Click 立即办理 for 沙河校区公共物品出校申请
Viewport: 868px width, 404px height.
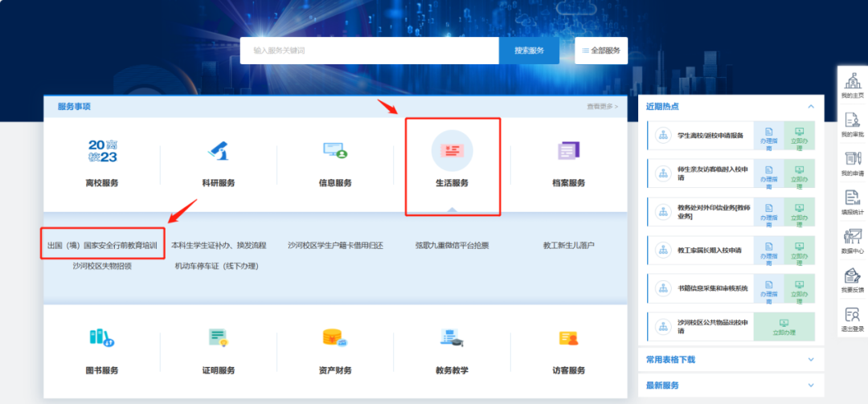click(784, 326)
